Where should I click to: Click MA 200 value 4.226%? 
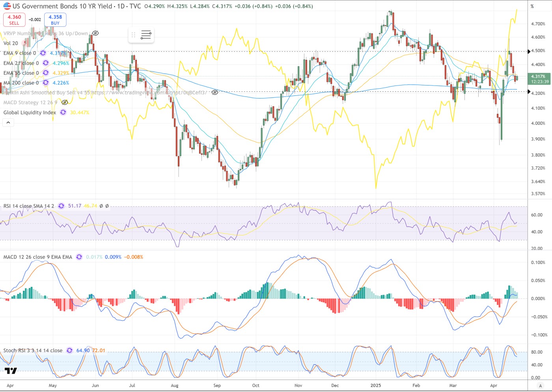click(61, 83)
